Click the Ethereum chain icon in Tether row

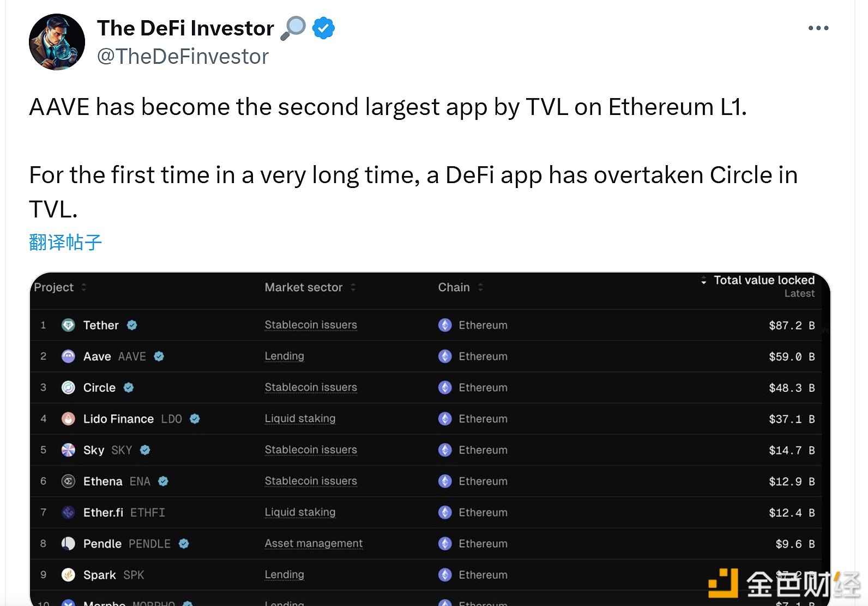(445, 325)
